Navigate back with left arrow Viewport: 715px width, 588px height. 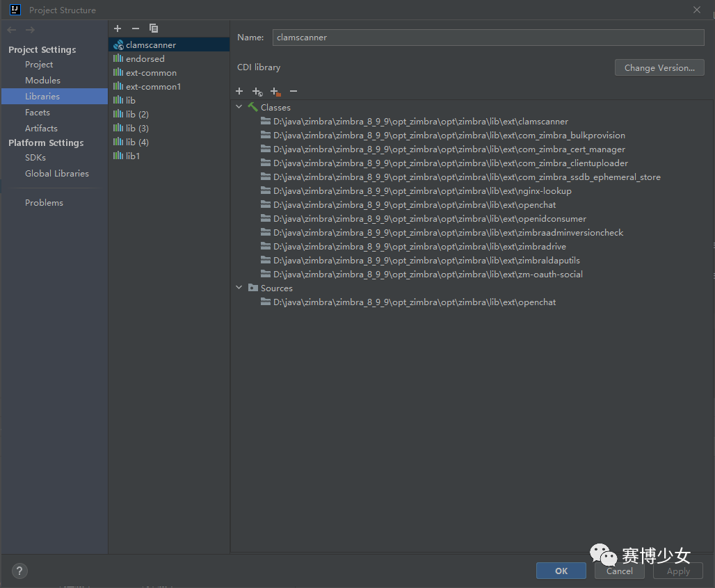click(12, 30)
